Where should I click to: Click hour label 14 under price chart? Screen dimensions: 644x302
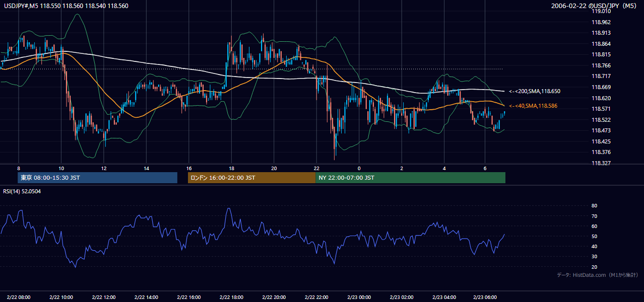tap(146, 168)
